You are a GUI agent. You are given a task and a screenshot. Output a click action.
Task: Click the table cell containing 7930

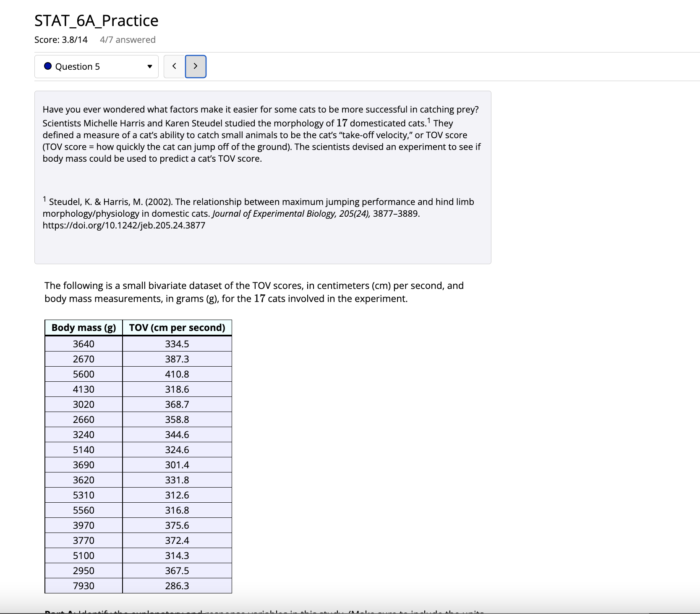point(83,585)
